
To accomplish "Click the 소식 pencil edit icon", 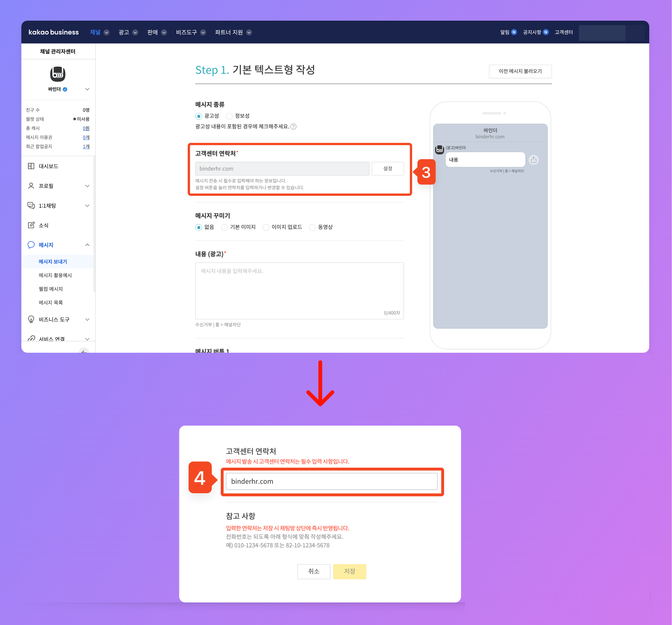I will 31,225.
